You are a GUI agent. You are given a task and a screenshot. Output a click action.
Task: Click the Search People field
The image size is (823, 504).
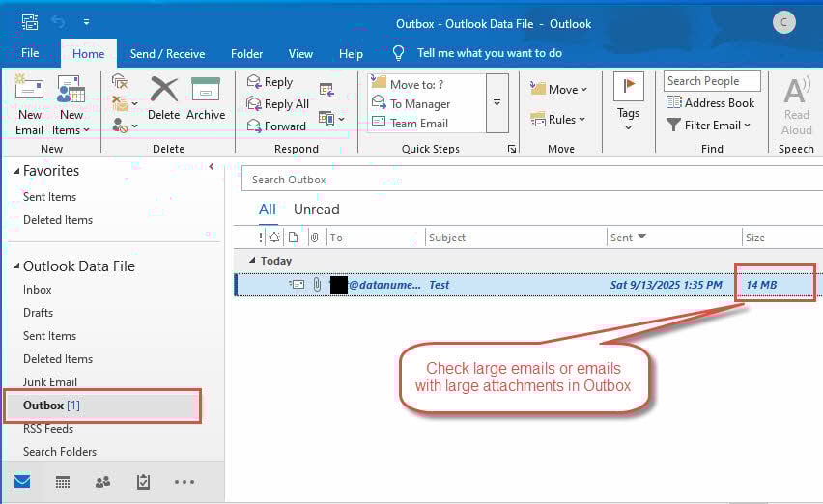click(712, 81)
